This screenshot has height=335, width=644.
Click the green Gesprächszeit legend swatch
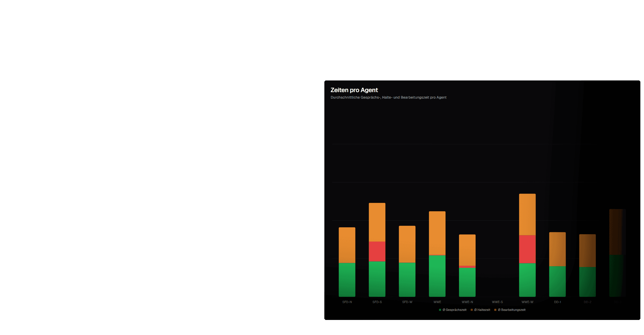[440, 310]
